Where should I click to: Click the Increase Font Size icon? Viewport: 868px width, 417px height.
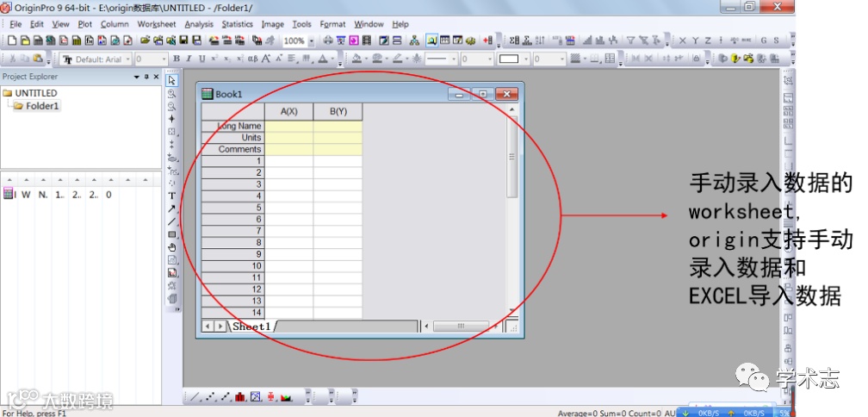click(266, 59)
